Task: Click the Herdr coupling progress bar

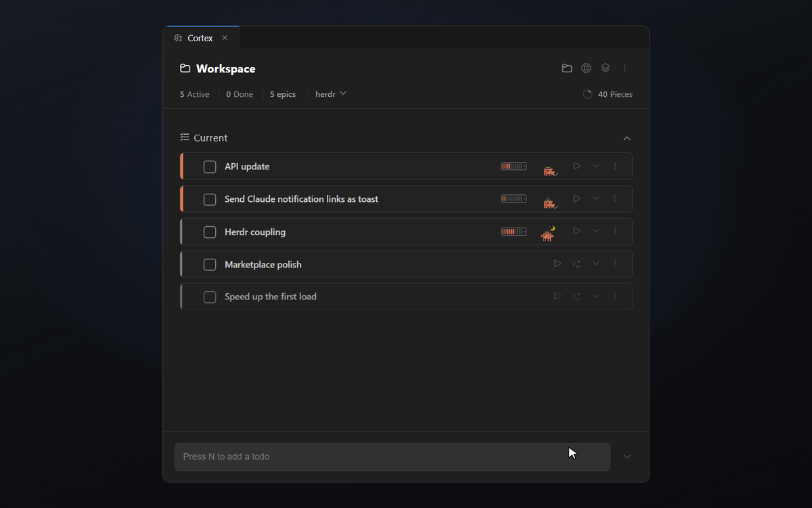Action: 514,232
